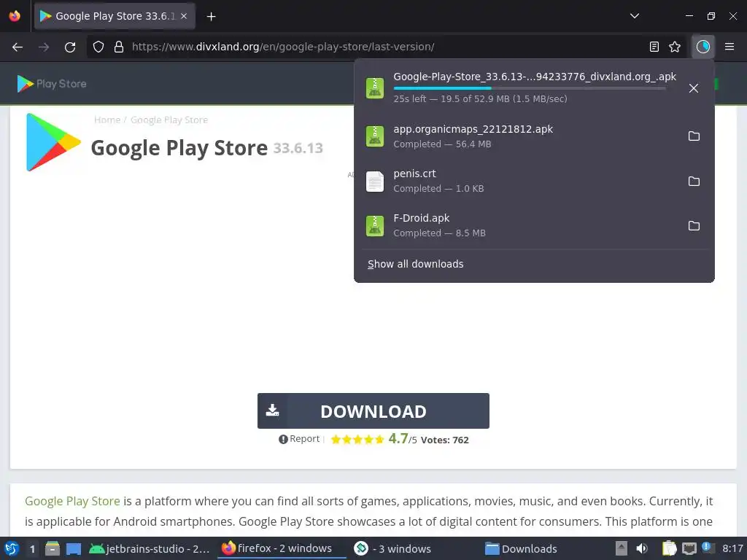
Task: Click the F-Droid.apk file icon
Action: [x=375, y=226]
